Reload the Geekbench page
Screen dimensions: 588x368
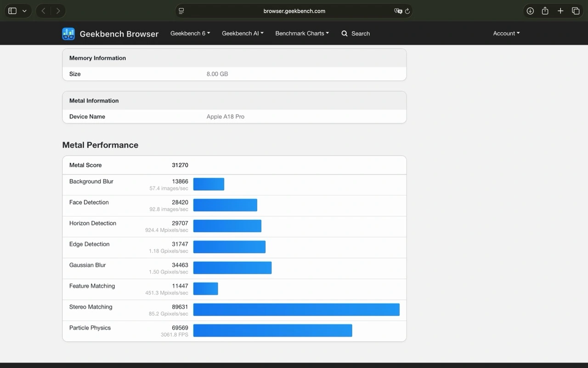click(x=407, y=11)
